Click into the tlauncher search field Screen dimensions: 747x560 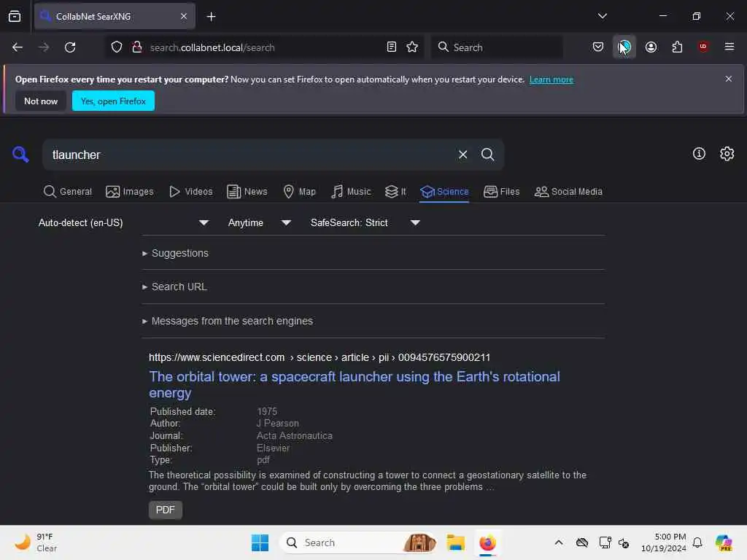(x=248, y=155)
